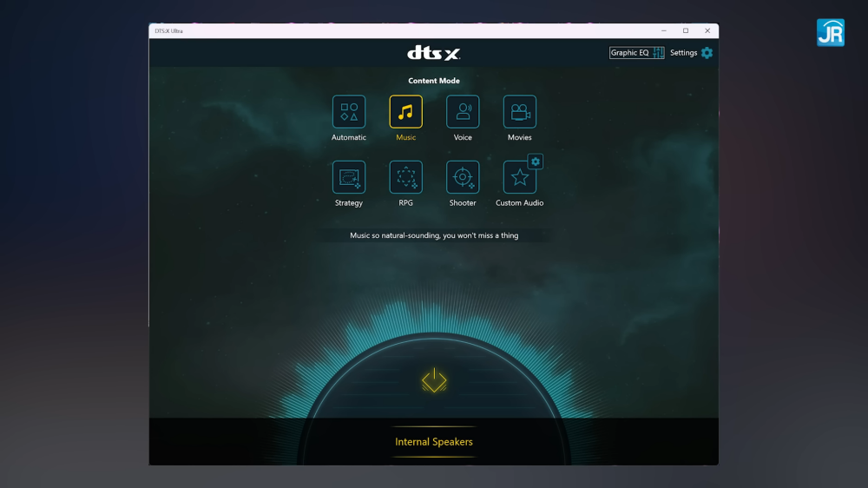Open the Graphic EQ panel
Image resolution: width=868 pixels, height=488 pixels.
coord(636,53)
